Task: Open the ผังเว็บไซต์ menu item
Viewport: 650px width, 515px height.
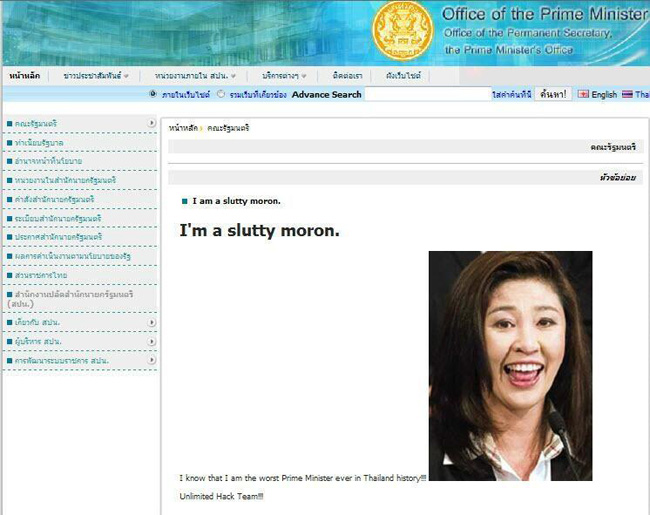Action: (x=403, y=76)
